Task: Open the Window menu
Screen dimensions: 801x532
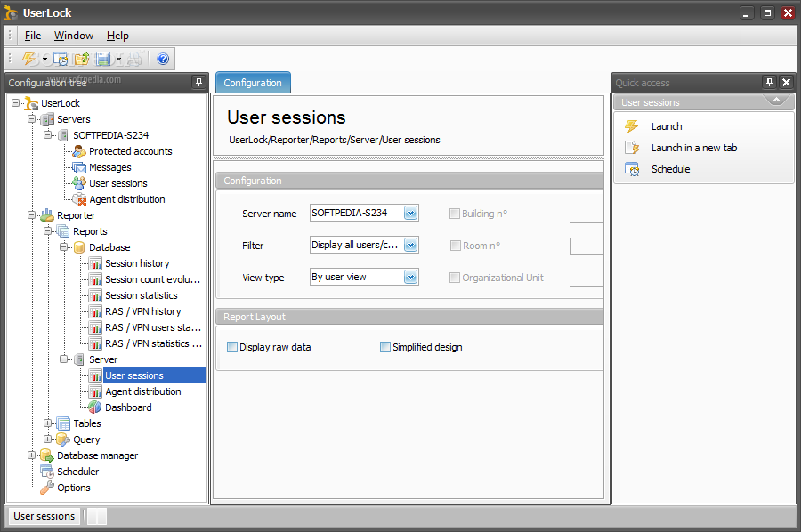Action: (74, 36)
